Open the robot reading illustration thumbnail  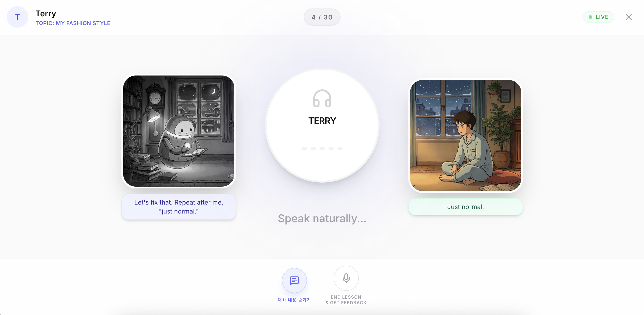[x=179, y=131]
